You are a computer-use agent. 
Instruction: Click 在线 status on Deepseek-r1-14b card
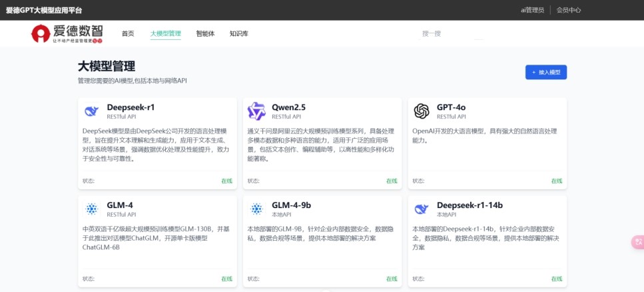click(x=557, y=279)
